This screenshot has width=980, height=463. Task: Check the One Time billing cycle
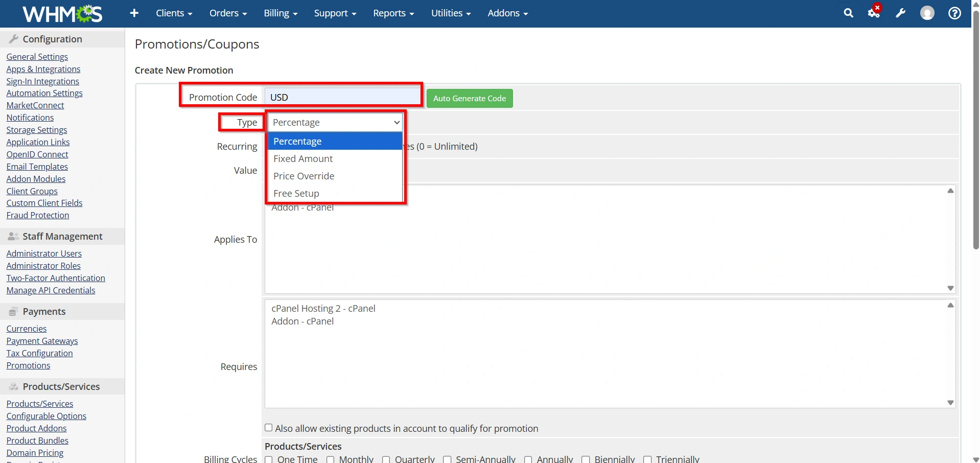269,459
